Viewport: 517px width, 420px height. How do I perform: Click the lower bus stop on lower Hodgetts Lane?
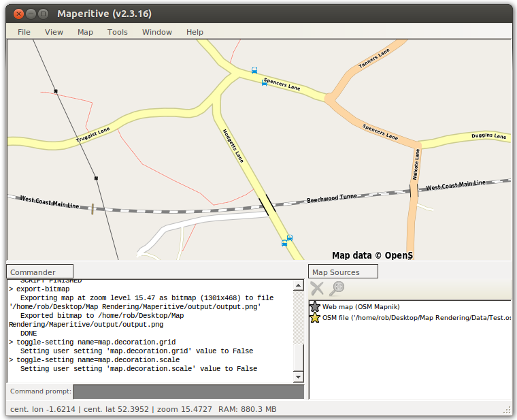[284, 243]
